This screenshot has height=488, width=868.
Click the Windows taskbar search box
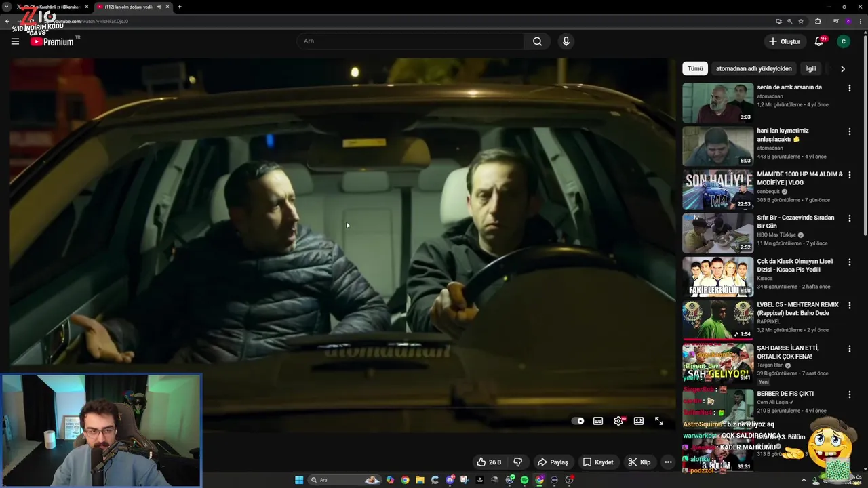point(346,480)
